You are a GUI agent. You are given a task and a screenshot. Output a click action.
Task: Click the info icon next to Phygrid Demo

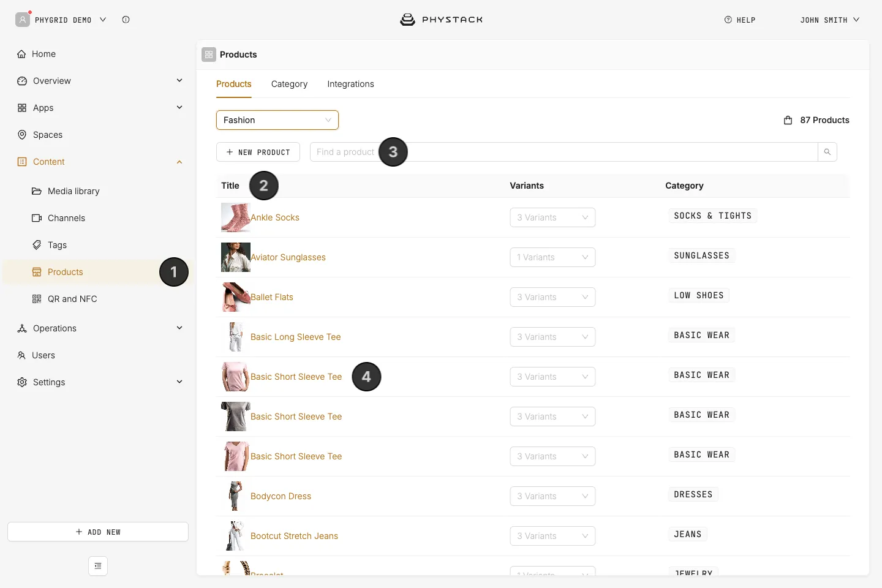point(126,20)
